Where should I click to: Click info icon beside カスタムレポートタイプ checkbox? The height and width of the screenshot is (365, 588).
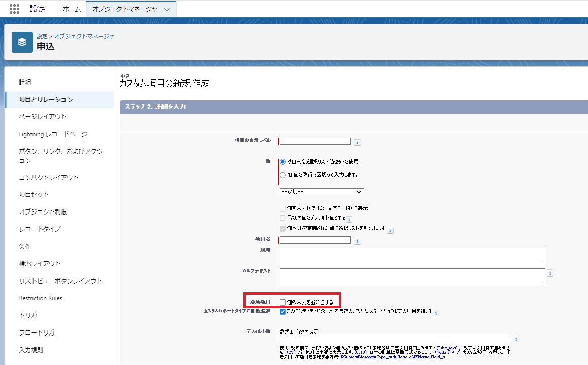tap(436, 313)
